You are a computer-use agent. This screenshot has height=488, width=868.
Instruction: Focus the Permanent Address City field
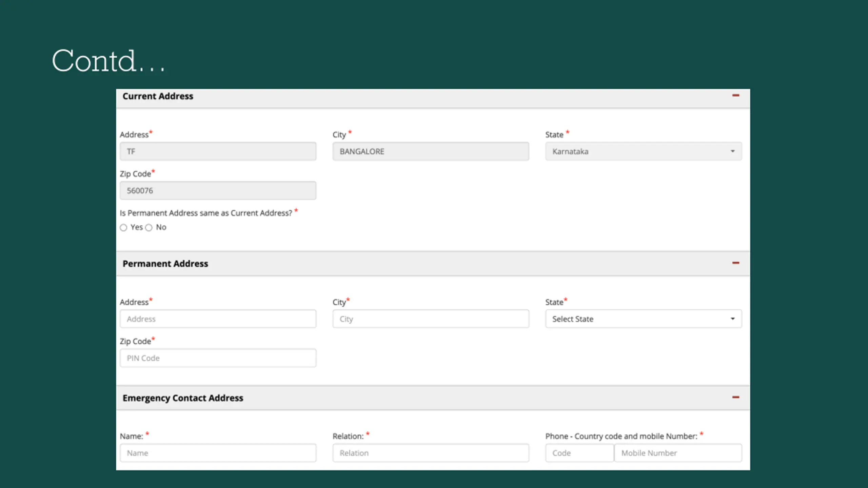(431, 319)
